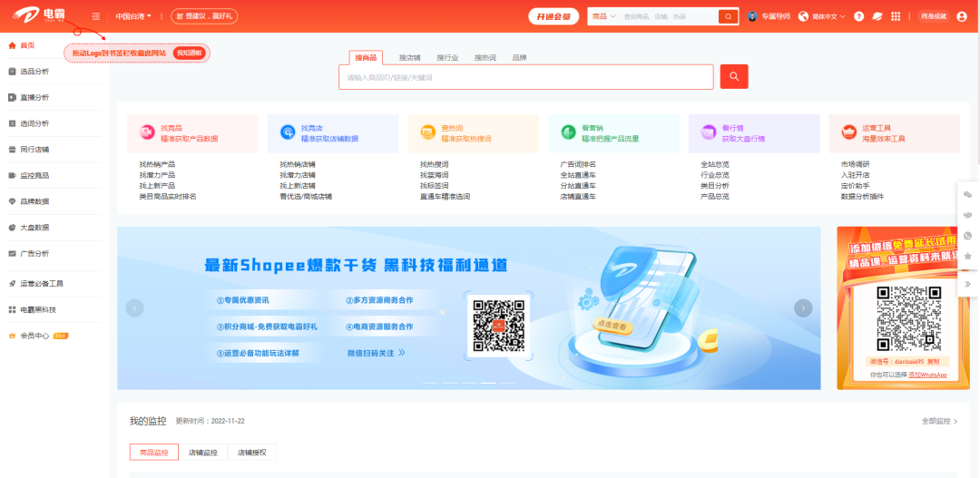Image resolution: width=980 pixels, height=478 pixels.
Task: Click the 复制 WeChat ID link
Action: (x=933, y=362)
